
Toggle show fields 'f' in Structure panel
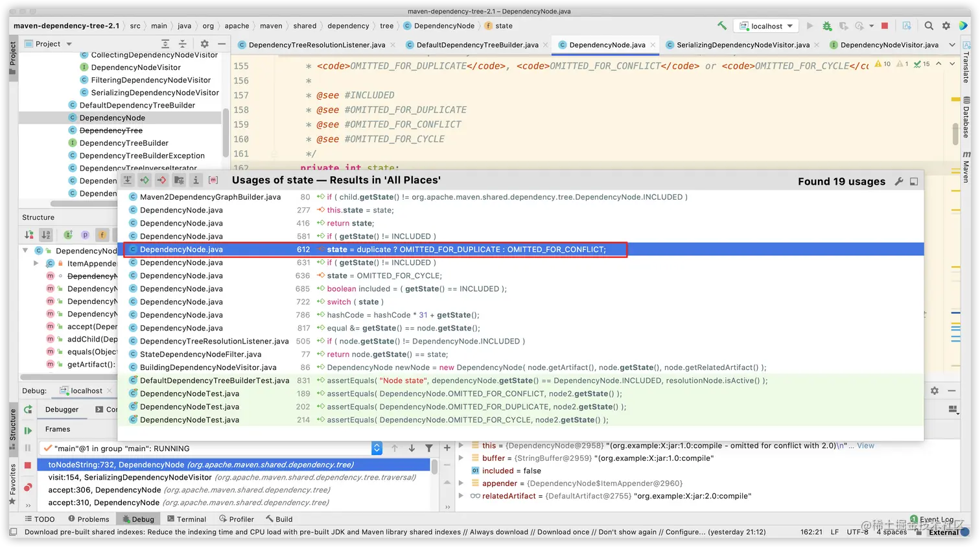coord(102,235)
